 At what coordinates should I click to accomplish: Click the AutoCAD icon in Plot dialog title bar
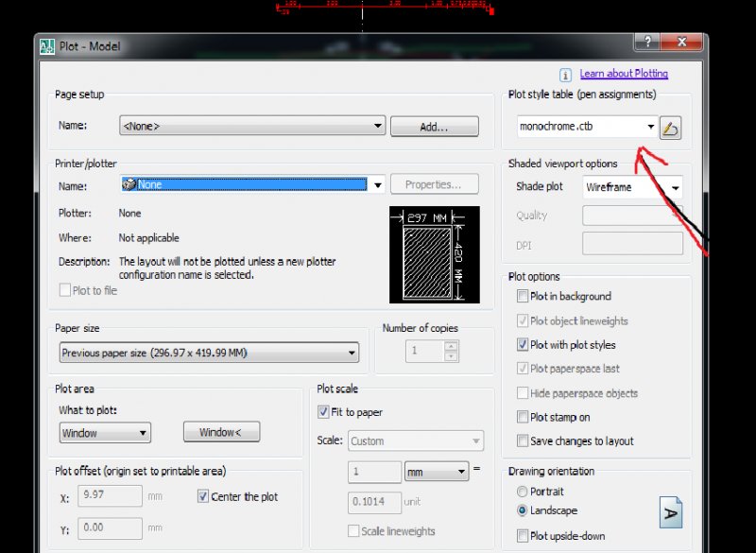(x=47, y=46)
